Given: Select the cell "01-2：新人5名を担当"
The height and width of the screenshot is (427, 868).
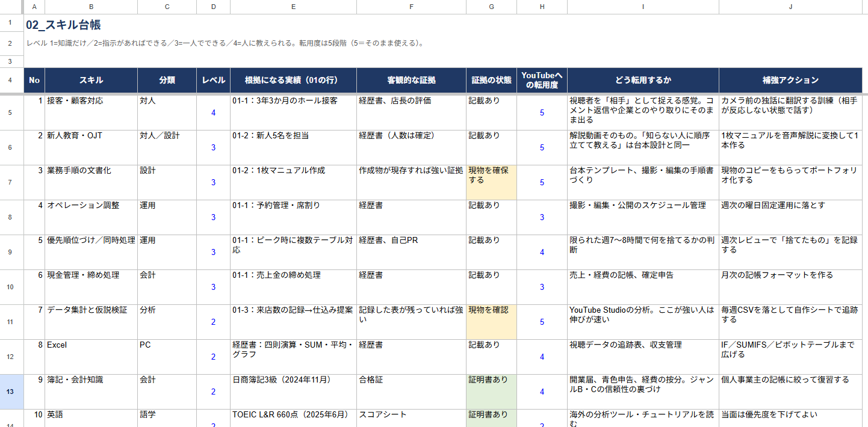Looking at the screenshot, I should [x=293, y=147].
